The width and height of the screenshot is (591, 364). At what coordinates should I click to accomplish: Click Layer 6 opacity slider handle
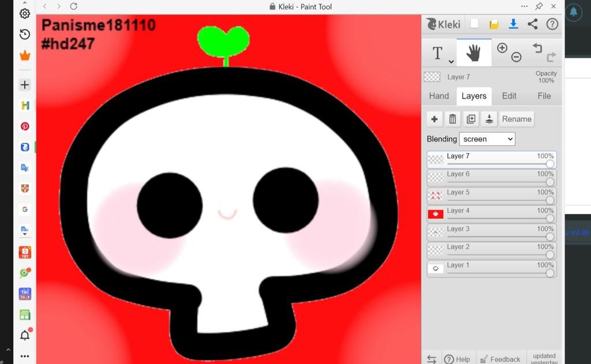(550, 182)
